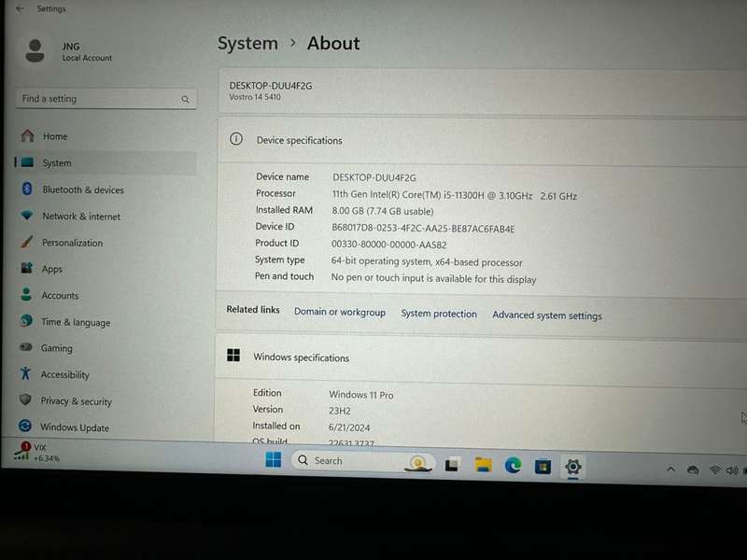The width and height of the screenshot is (747, 560).
Task: Click the Privacy & security shield icon
Action: (x=25, y=399)
